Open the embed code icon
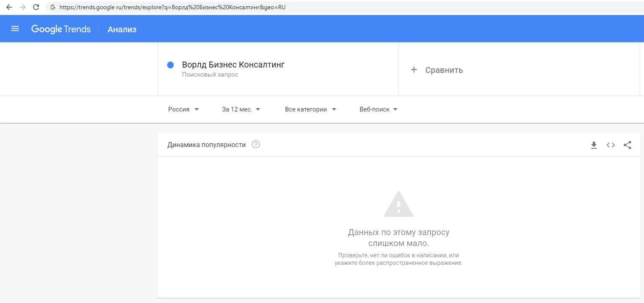 click(610, 145)
